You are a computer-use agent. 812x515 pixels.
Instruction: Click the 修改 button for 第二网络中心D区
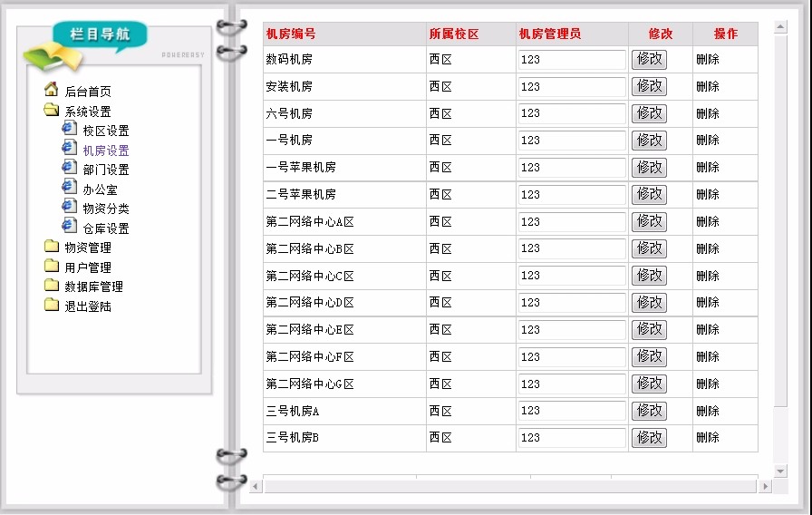(649, 302)
